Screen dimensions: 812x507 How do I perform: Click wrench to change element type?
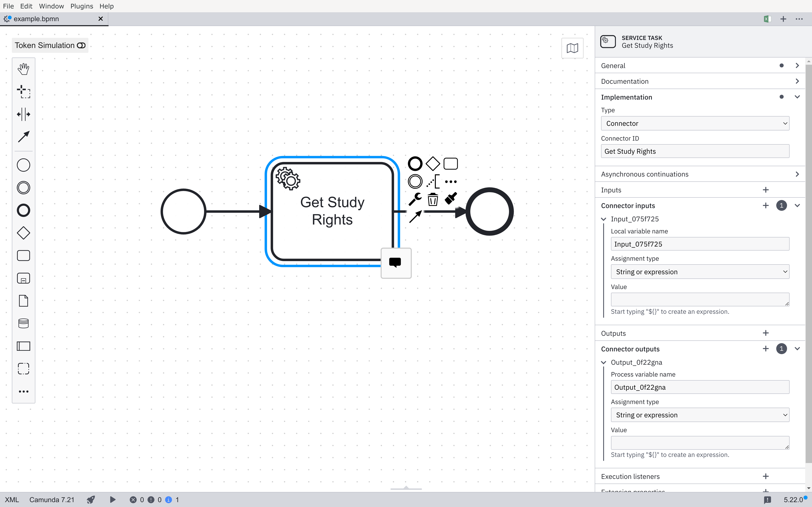(x=415, y=199)
